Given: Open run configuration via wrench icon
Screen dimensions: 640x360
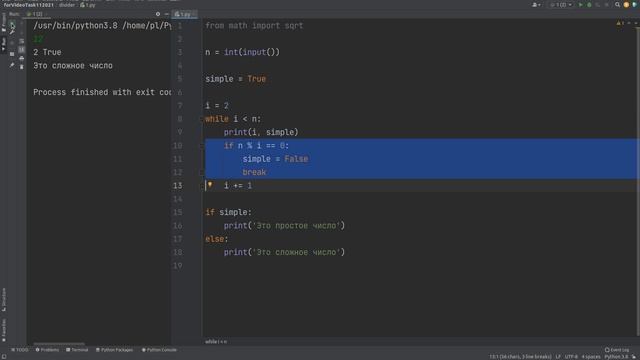Looking at the screenshot, I should click(12, 32).
